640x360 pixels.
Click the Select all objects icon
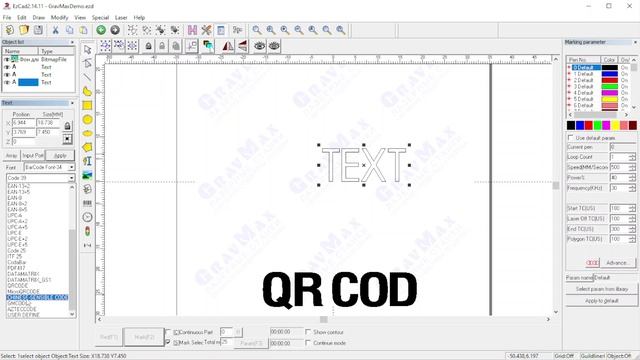coord(105,46)
